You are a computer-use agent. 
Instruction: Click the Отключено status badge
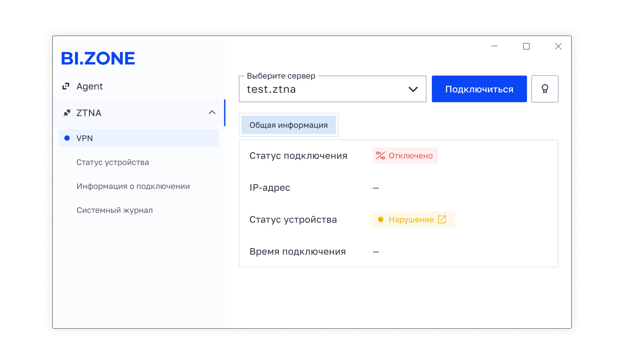(x=405, y=155)
